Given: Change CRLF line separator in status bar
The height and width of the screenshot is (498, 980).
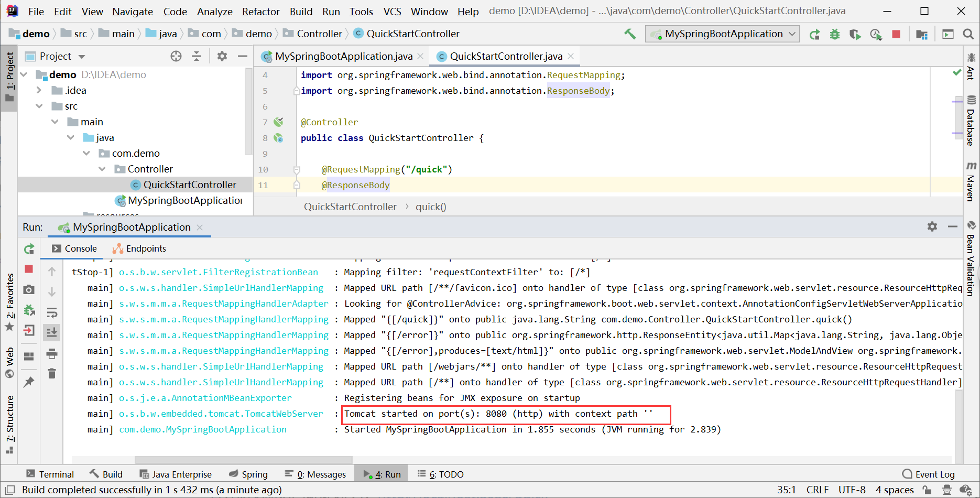Looking at the screenshot, I should [x=818, y=490].
